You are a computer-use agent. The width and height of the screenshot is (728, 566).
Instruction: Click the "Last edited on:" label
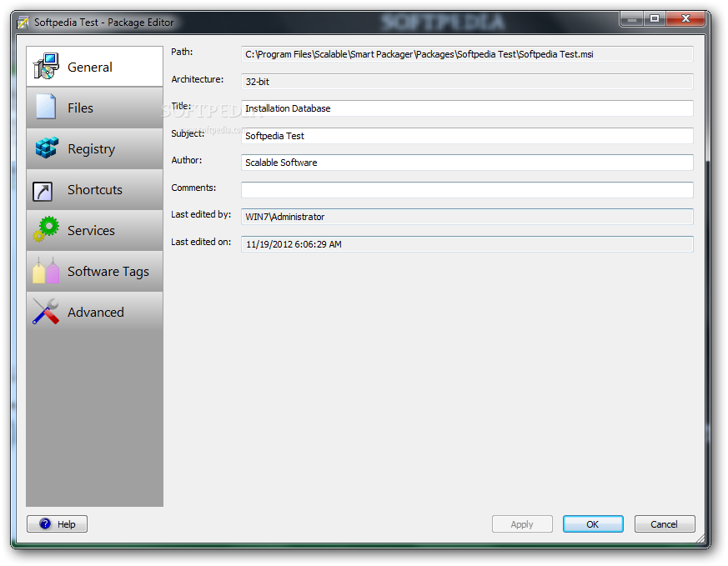[201, 242]
